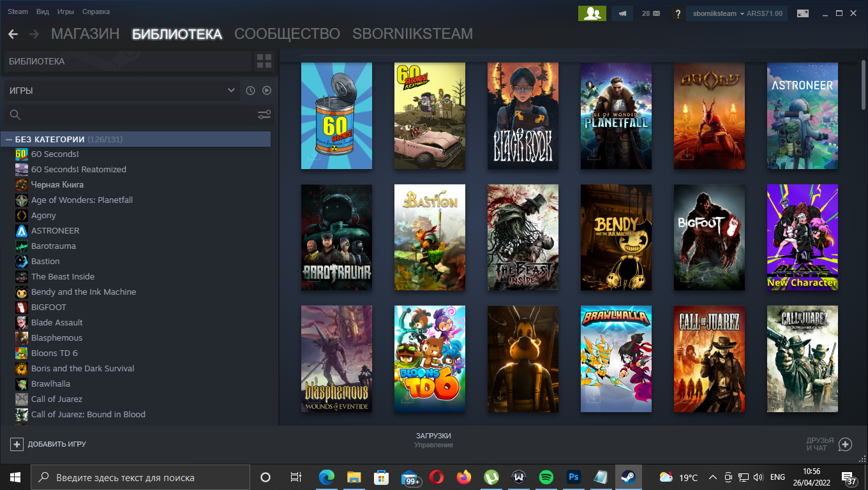Open the inbox showing 28 messages
The image size is (868, 490).
[651, 13]
